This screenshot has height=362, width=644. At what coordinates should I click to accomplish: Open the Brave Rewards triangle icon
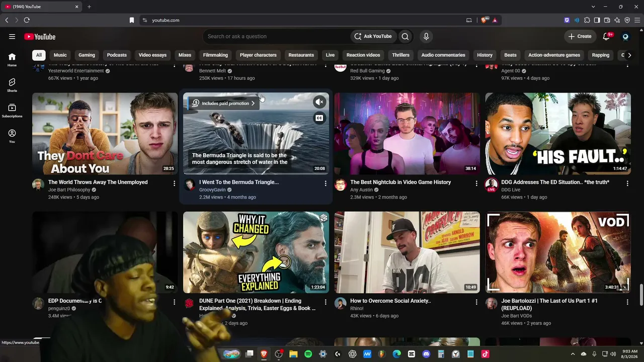point(495,20)
